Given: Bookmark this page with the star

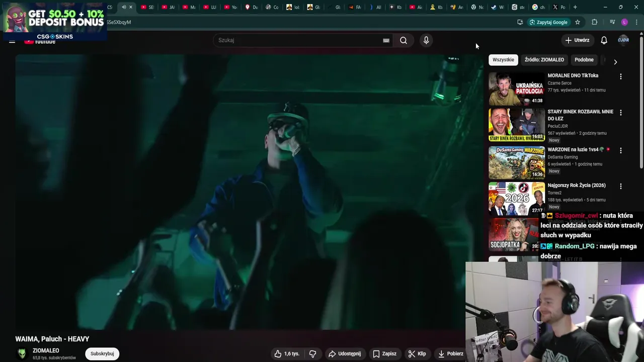Looking at the screenshot, I should (x=578, y=22).
